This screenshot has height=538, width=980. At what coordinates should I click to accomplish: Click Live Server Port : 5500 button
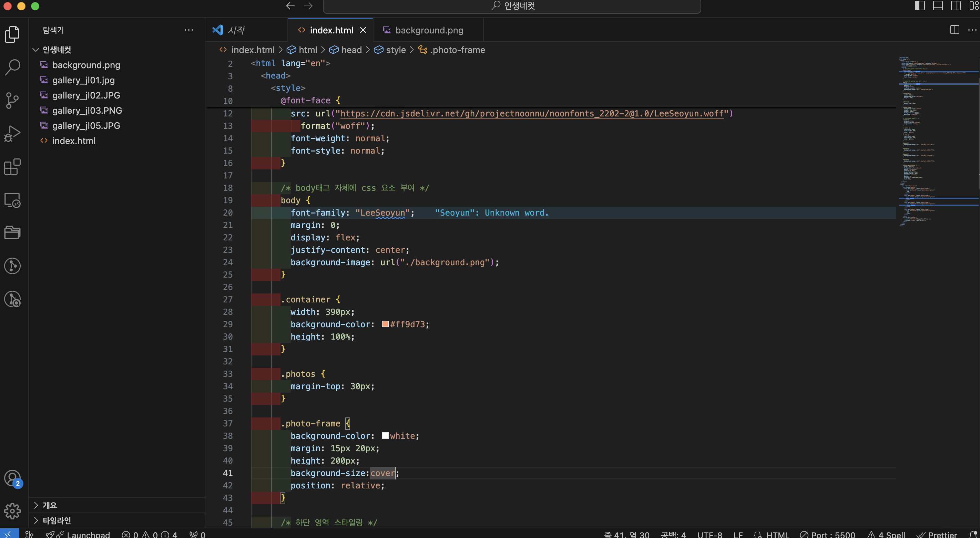click(827, 534)
